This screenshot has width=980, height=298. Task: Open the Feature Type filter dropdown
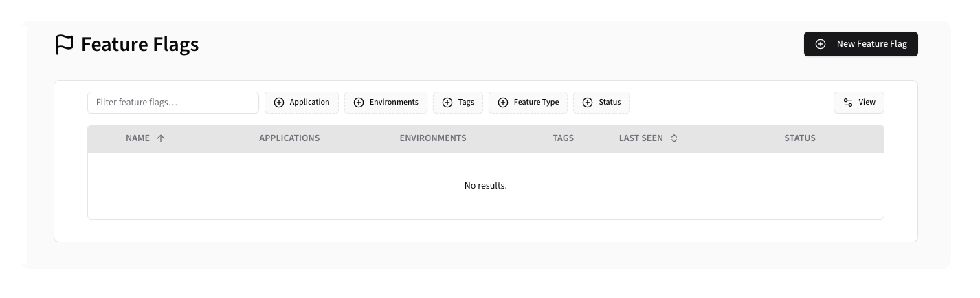click(528, 103)
